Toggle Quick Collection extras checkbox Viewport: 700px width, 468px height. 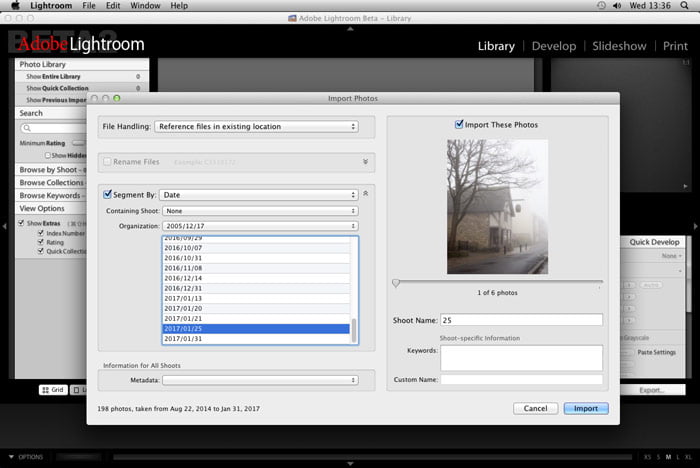pos(41,251)
